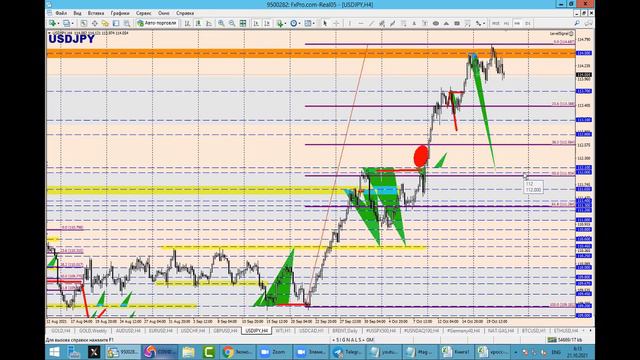Open the indicators list icon
Viewport: 640px width, 360px height.
click(280, 23)
